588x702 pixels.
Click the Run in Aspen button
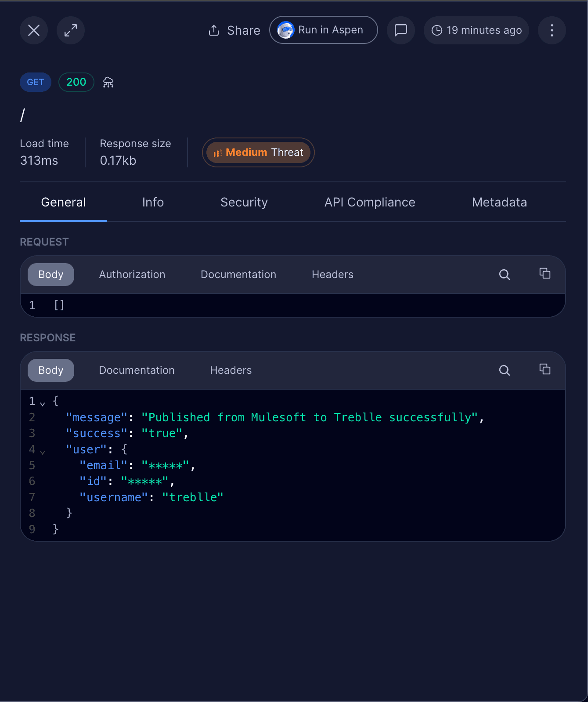pyautogui.click(x=324, y=30)
